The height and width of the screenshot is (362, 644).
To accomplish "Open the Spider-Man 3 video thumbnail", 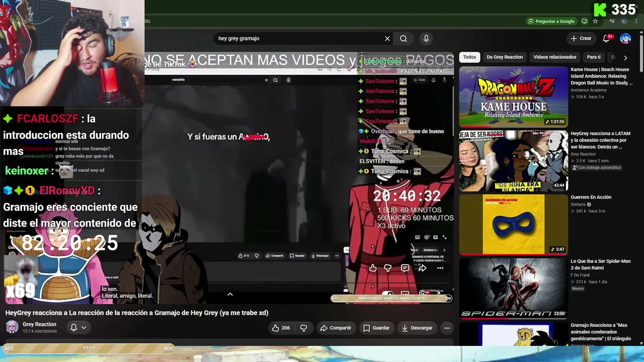I will 513,289.
